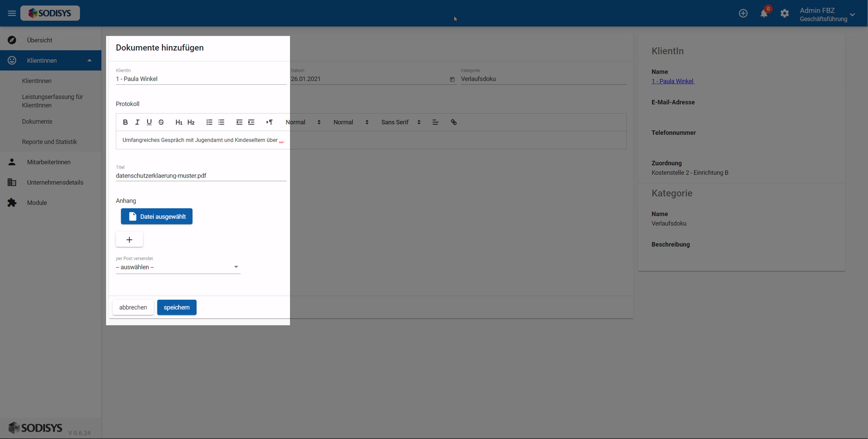Click version label V 0.6.24

point(79,433)
